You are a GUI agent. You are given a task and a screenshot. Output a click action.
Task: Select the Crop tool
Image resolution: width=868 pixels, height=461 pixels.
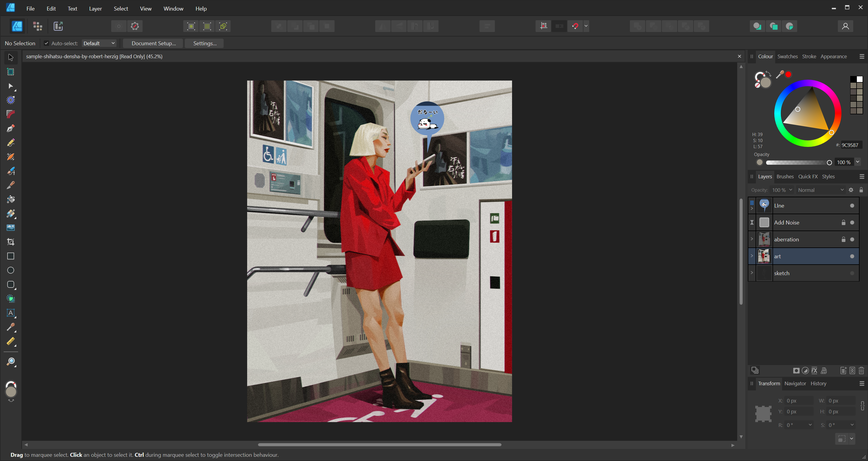(x=11, y=242)
